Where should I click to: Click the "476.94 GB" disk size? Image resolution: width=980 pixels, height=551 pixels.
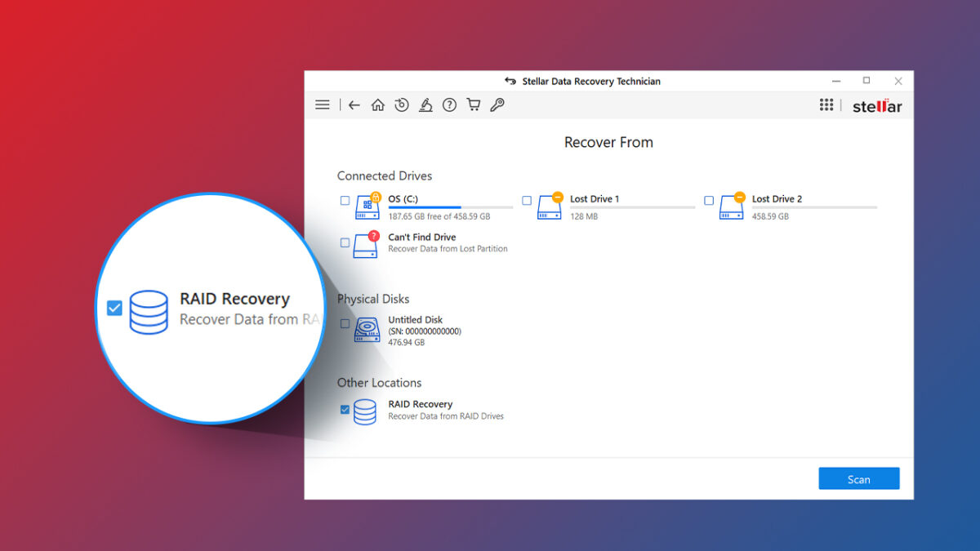click(x=407, y=343)
